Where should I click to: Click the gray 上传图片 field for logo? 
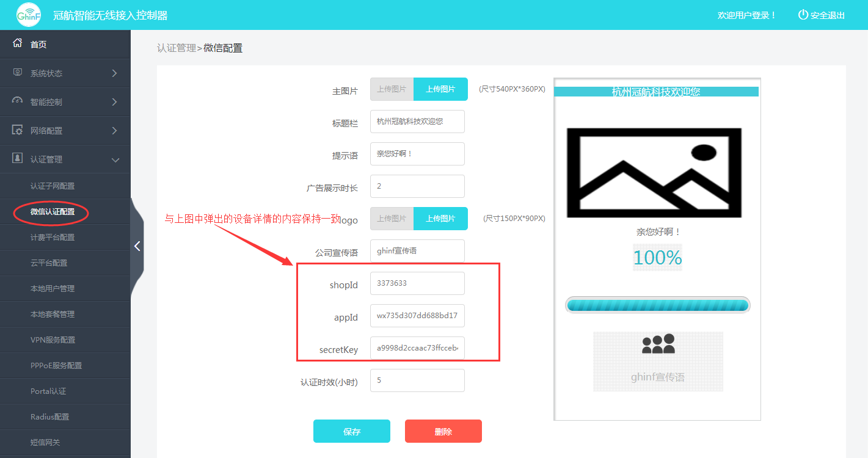[x=392, y=219]
